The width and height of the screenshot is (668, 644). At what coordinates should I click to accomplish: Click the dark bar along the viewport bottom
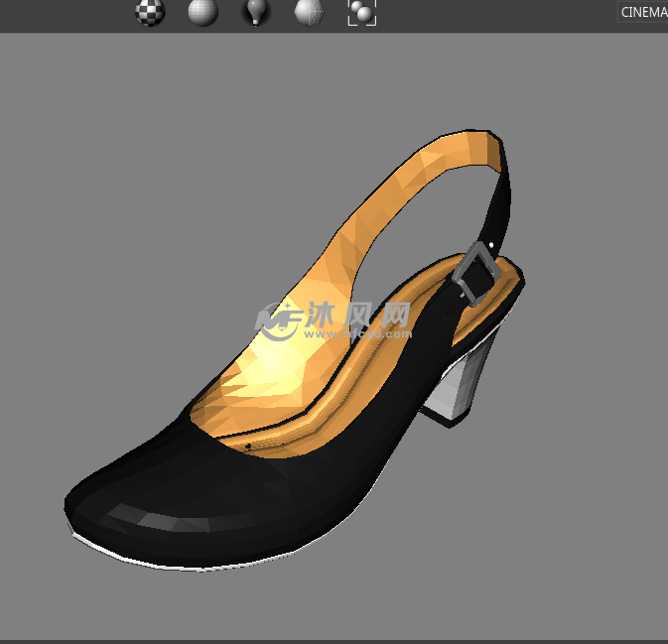(x=334, y=641)
